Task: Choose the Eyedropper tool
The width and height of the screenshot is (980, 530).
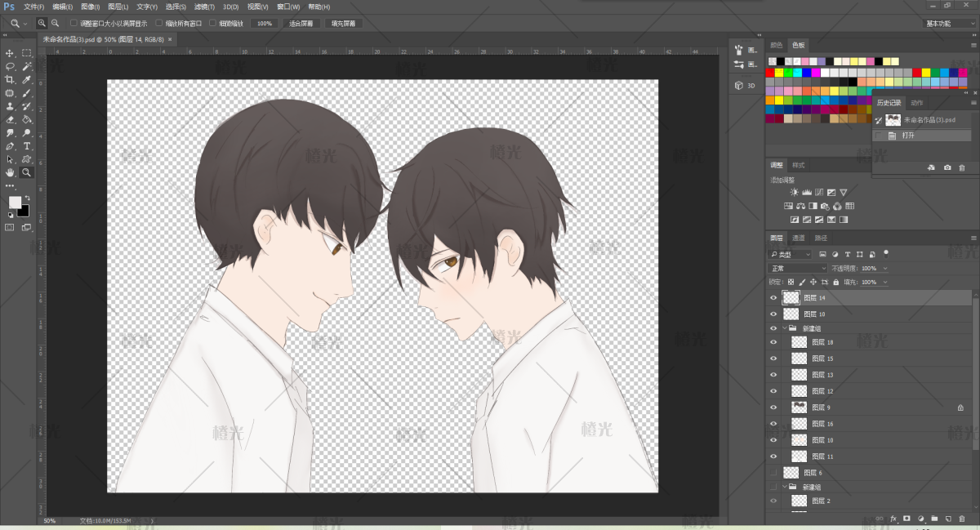Action: click(x=26, y=80)
